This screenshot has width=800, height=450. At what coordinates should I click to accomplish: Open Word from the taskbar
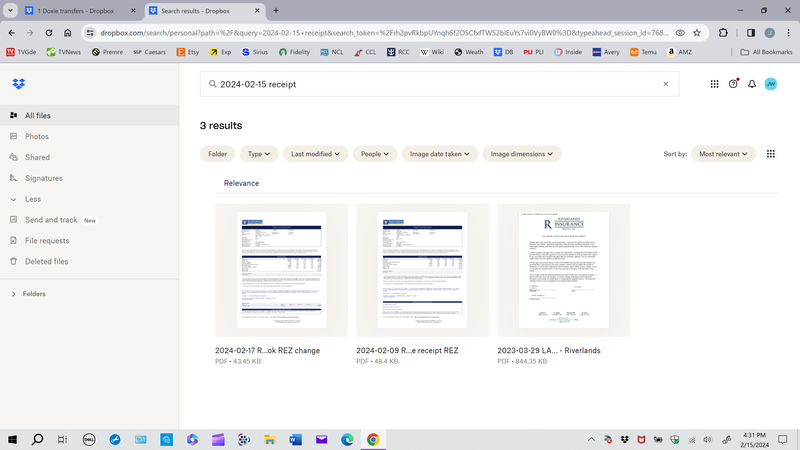(x=295, y=439)
